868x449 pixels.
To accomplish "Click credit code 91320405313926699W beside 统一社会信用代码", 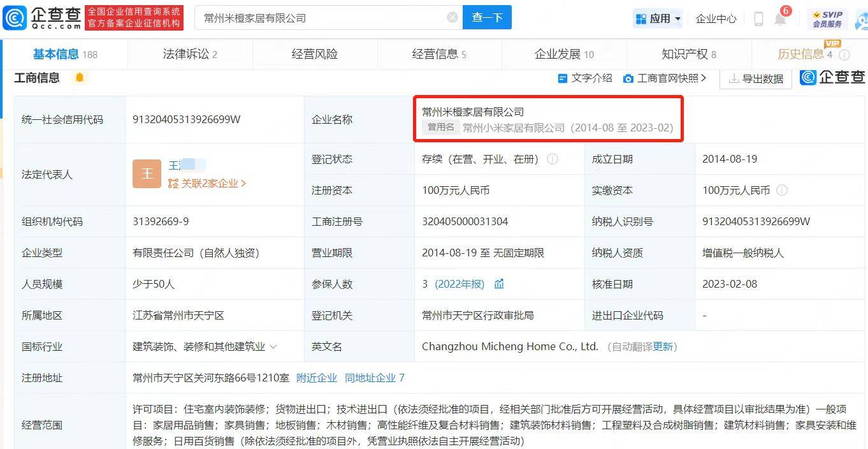I will coord(186,119).
